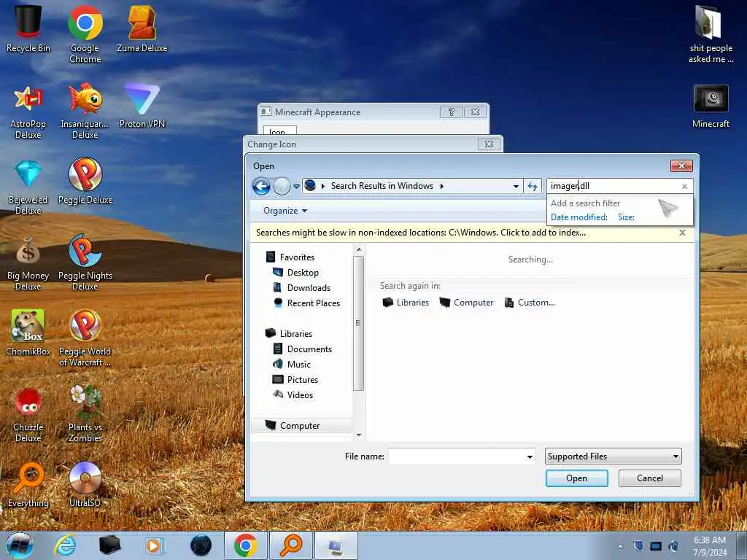Search again in a Custom location
Screen dimensions: 747x560
click(x=530, y=303)
